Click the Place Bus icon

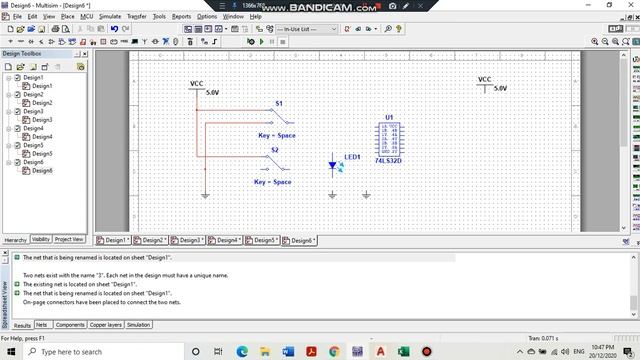[215, 42]
